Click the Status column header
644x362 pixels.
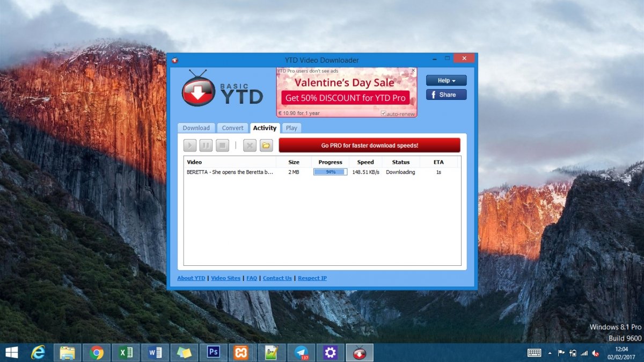400,162
